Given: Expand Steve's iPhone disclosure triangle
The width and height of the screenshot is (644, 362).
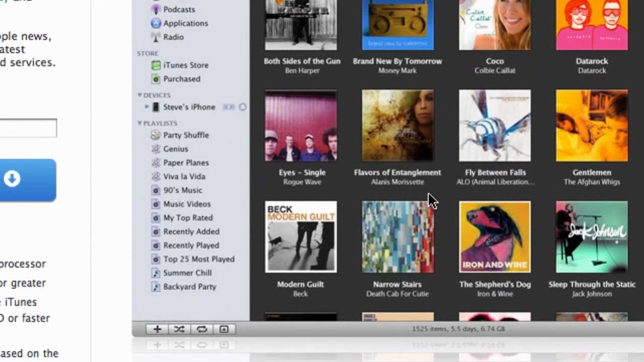Looking at the screenshot, I should [147, 107].
